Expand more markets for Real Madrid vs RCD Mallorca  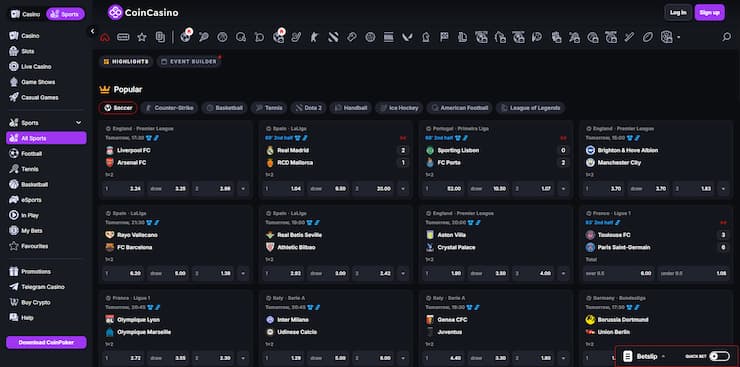[403, 189]
